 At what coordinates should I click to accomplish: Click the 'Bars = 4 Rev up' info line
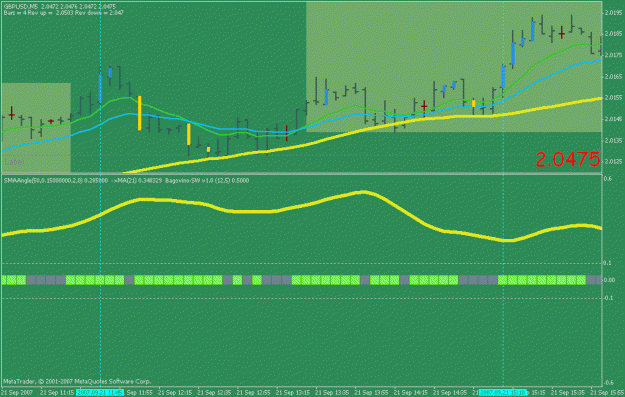63,13
